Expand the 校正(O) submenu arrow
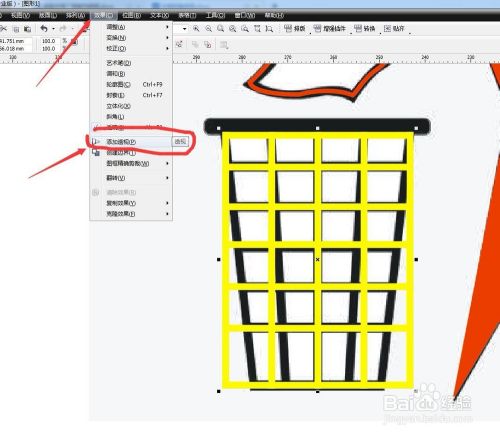This screenshot has width=500, height=436. pos(167,49)
